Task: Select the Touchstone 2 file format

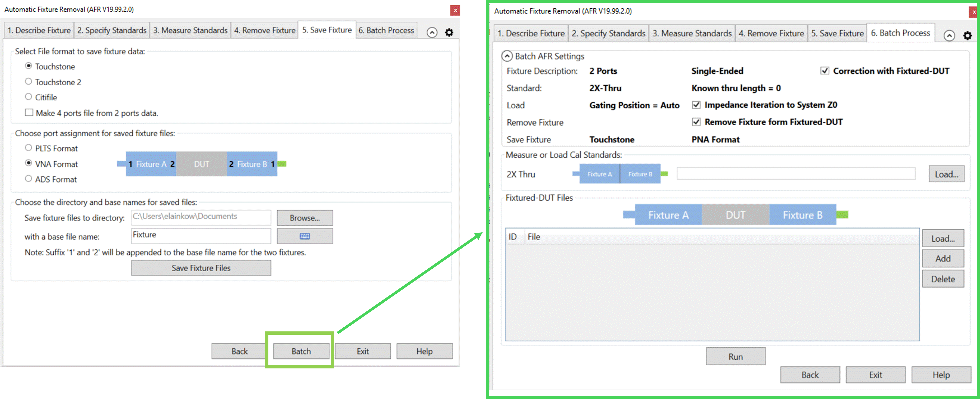Action: point(28,82)
